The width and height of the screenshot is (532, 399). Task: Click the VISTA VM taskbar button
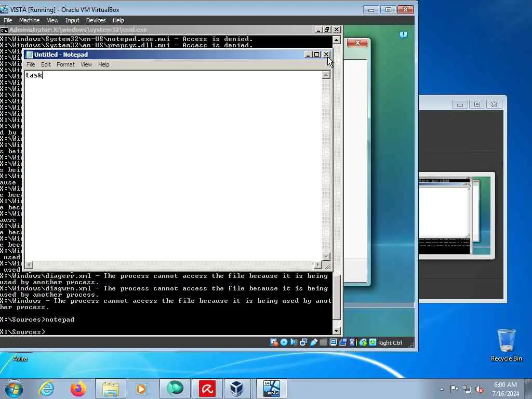(x=271, y=389)
